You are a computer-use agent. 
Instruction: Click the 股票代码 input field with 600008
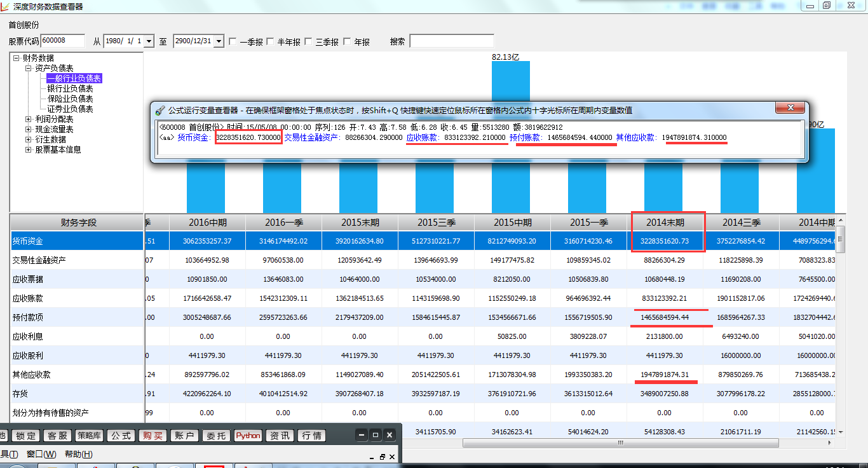62,41
